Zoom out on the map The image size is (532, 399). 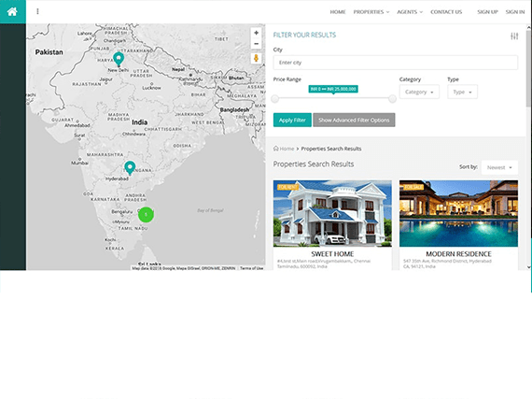pyautogui.click(x=256, y=44)
